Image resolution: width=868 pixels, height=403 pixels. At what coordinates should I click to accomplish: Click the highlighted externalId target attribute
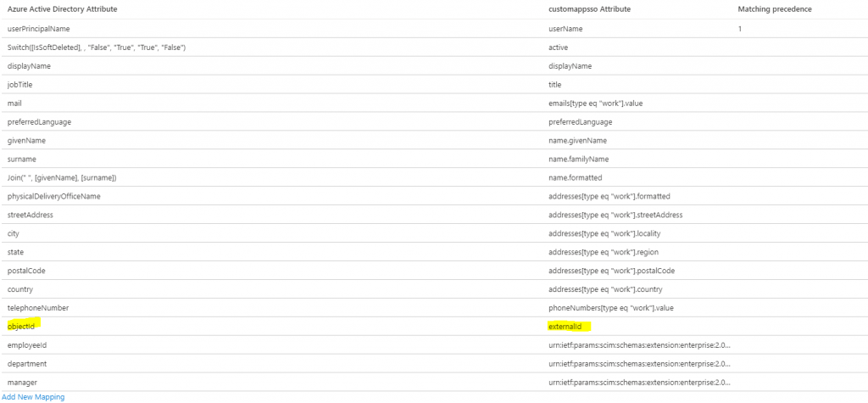[x=569, y=327]
